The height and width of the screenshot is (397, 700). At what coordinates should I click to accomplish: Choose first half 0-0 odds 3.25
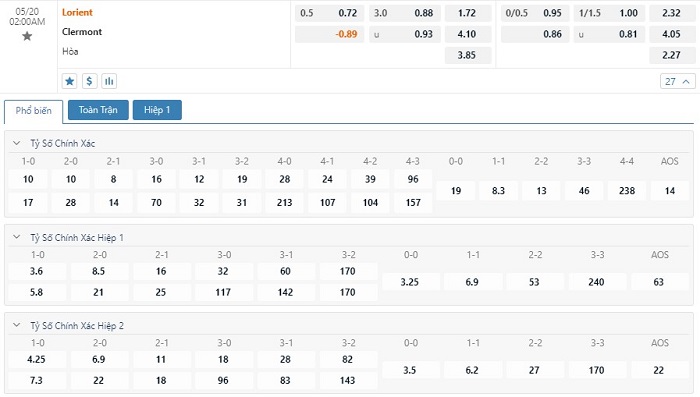click(x=410, y=282)
